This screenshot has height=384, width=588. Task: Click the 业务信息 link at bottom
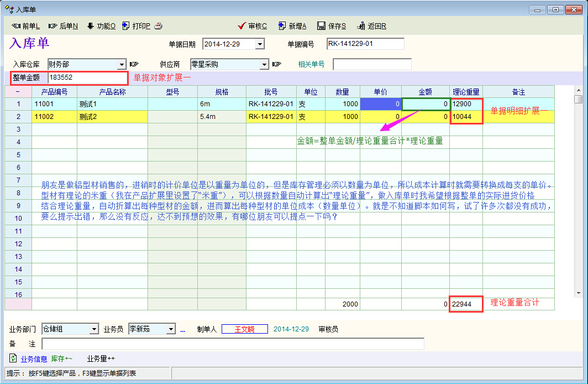tap(34, 359)
